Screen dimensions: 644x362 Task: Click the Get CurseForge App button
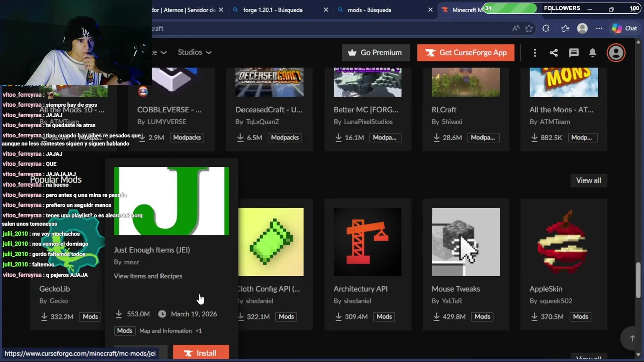click(x=465, y=53)
